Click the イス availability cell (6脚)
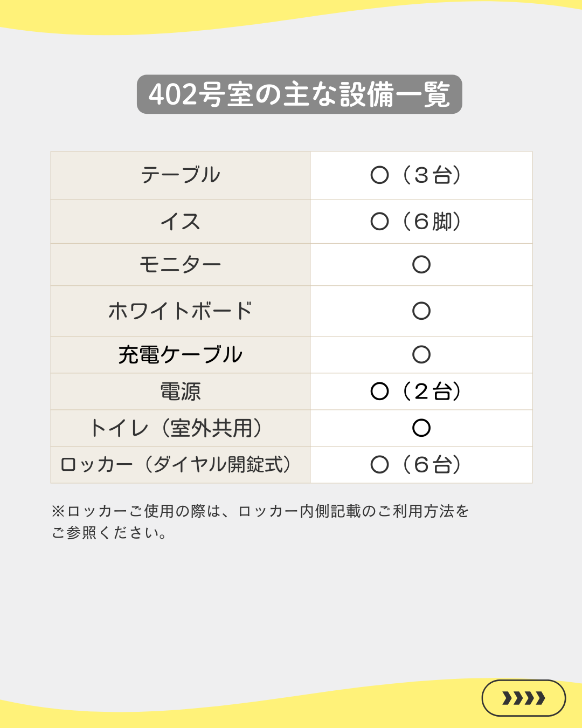The height and width of the screenshot is (728, 582). 416,222
